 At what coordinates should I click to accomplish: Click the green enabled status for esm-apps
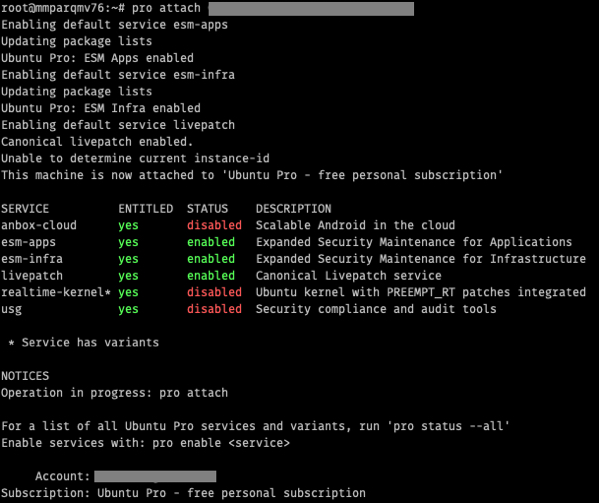(211, 242)
